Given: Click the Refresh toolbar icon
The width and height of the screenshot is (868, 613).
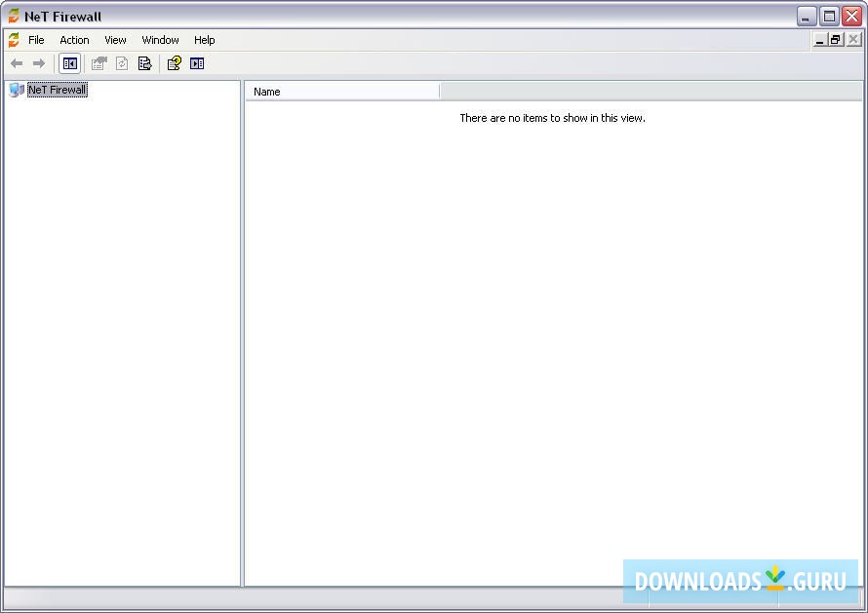Looking at the screenshot, I should coord(122,63).
